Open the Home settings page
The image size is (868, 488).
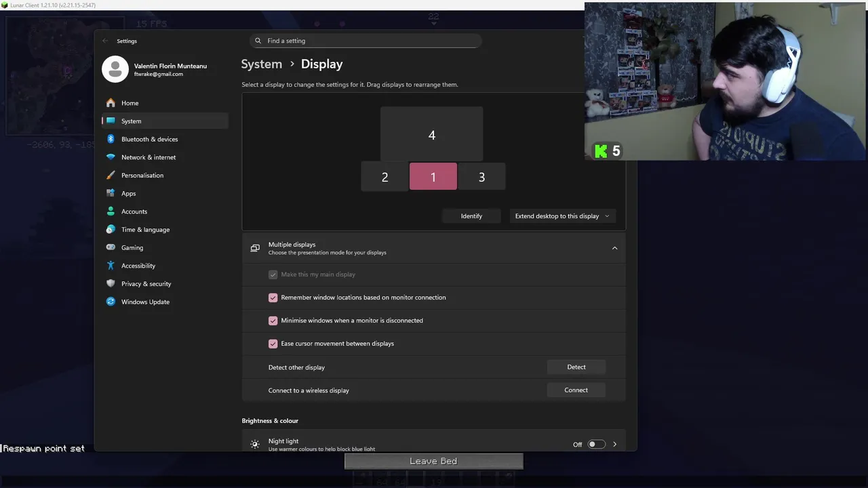(x=165, y=103)
